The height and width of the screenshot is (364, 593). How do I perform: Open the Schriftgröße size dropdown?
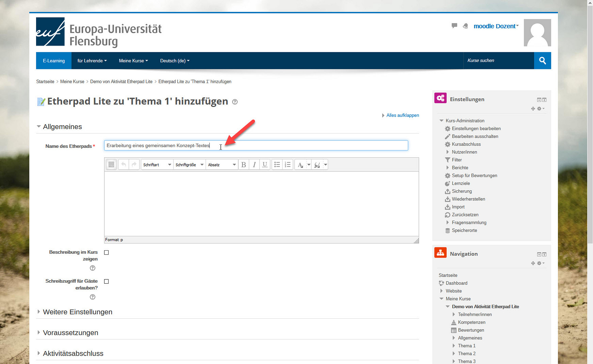tap(189, 165)
